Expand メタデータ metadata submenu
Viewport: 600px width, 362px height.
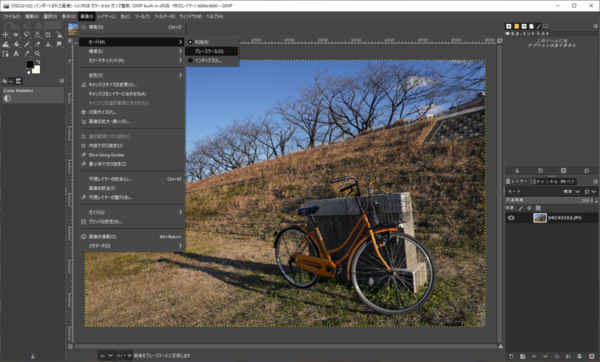point(132,246)
